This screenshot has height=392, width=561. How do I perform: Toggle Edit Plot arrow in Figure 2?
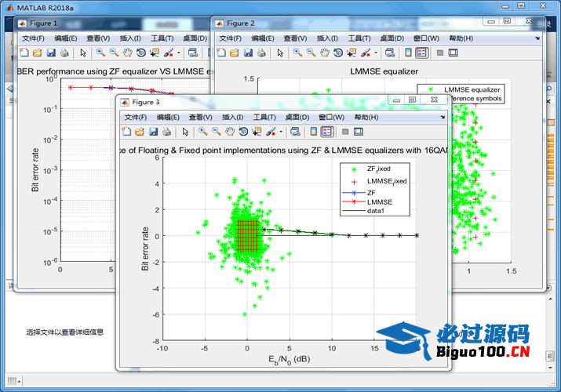(280, 53)
